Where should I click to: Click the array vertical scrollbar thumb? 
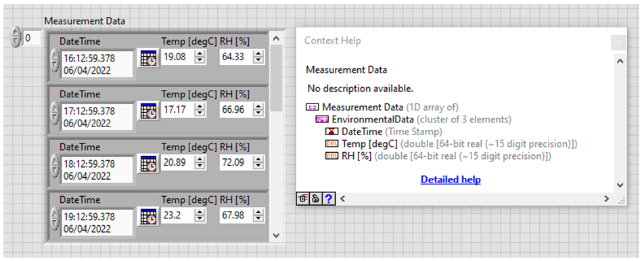(x=277, y=78)
